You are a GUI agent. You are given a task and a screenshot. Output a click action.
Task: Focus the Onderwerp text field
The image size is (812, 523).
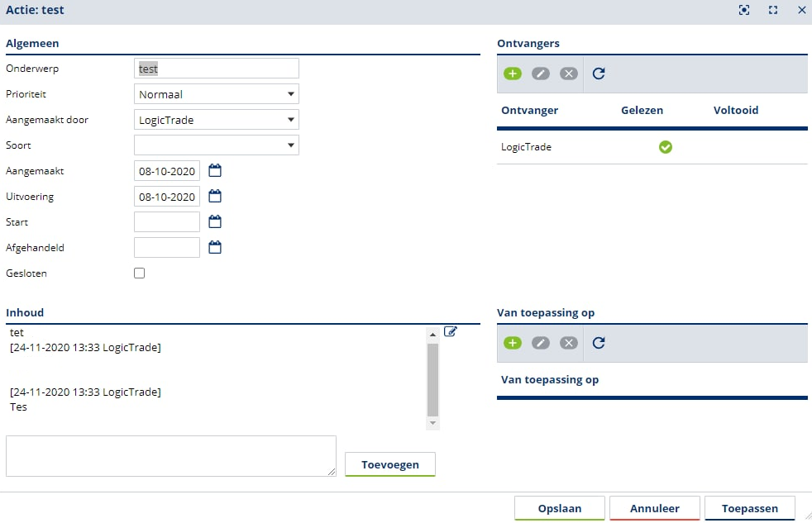click(217, 69)
